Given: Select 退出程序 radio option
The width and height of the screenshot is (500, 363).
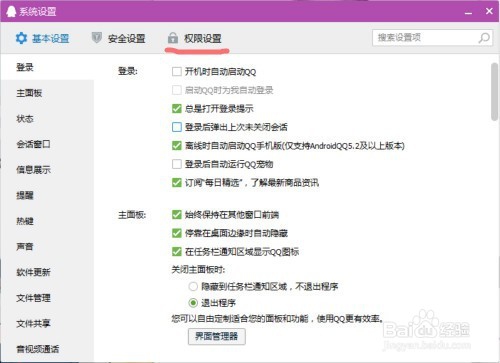Looking at the screenshot, I should tap(193, 303).
